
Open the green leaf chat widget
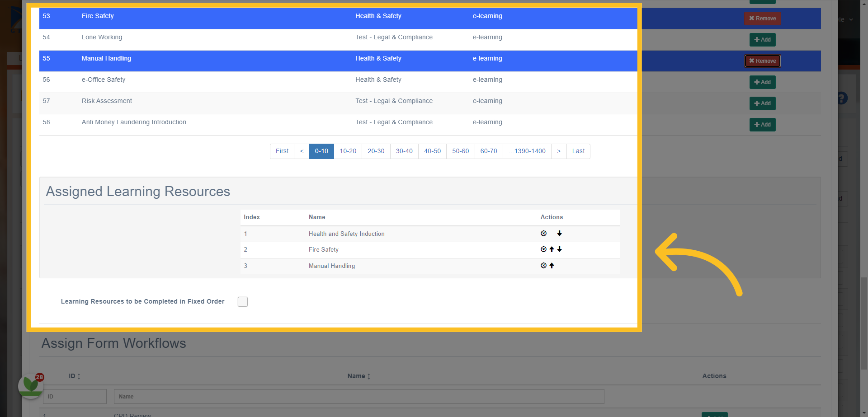(x=31, y=385)
